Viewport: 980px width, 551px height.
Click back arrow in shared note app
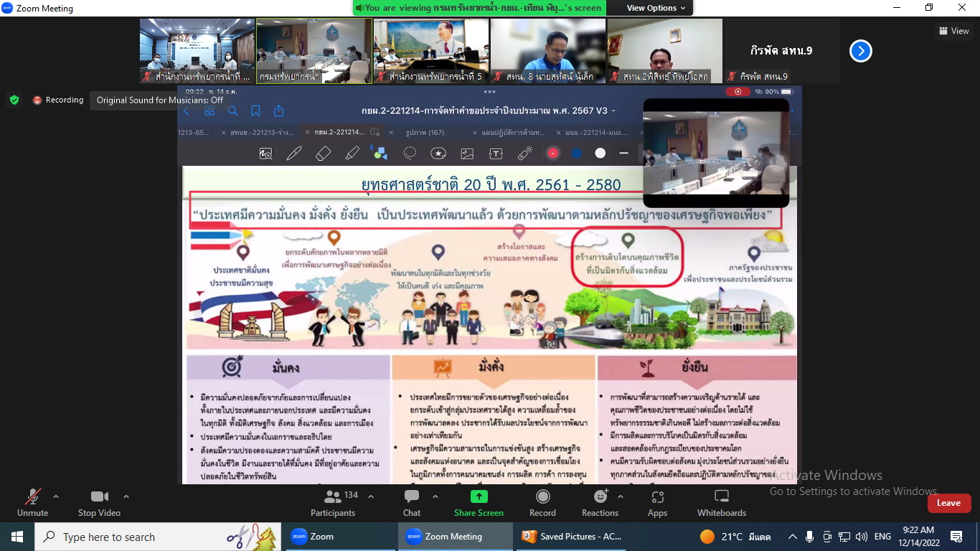click(187, 111)
